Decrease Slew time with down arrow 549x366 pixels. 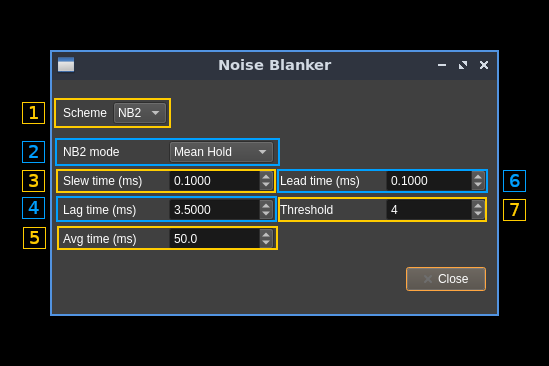266,185
